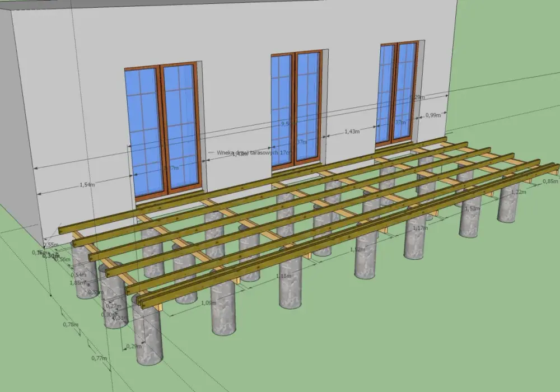Select the middle terrace door window
This screenshot has height=392, width=560.
(297, 110)
